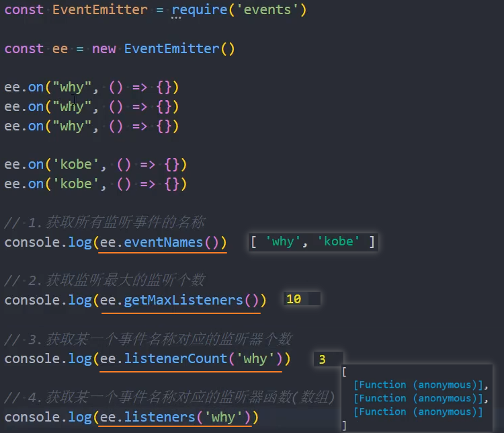Click the anonymous functions array output popup
This screenshot has width=504, height=433.
pyautogui.click(x=413, y=398)
